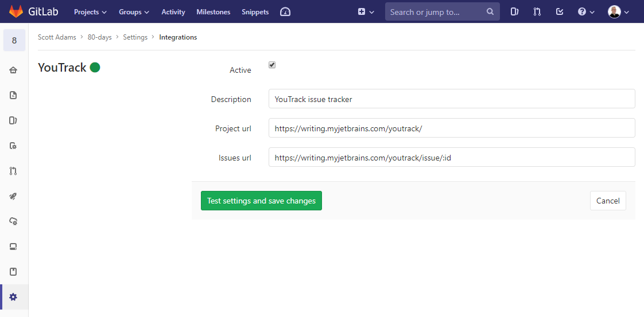Click the Cancel button

[x=608, y=201]
